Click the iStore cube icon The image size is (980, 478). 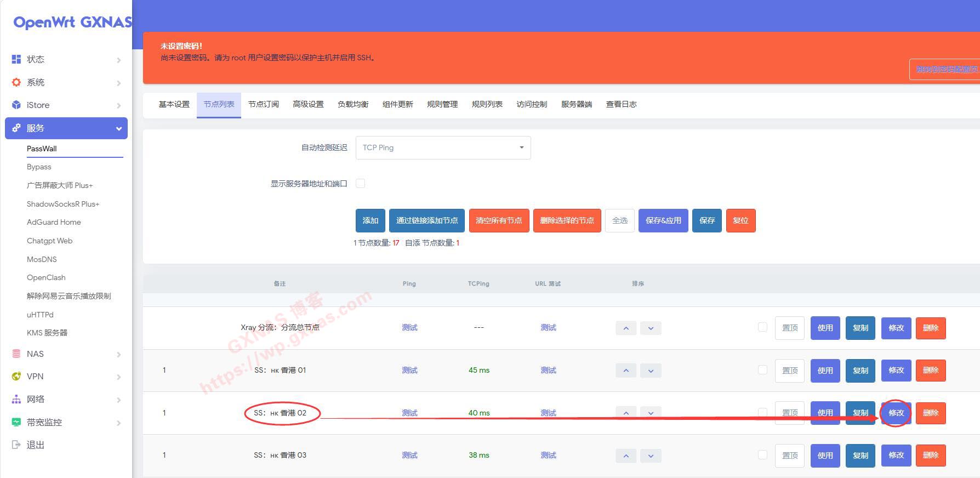coord(16,105)
